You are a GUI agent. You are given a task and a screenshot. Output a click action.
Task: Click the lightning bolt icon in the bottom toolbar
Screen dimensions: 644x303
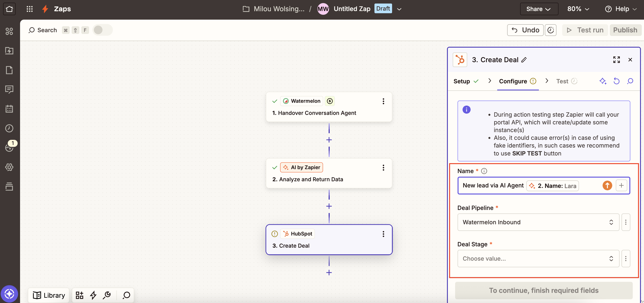[93, 295]
